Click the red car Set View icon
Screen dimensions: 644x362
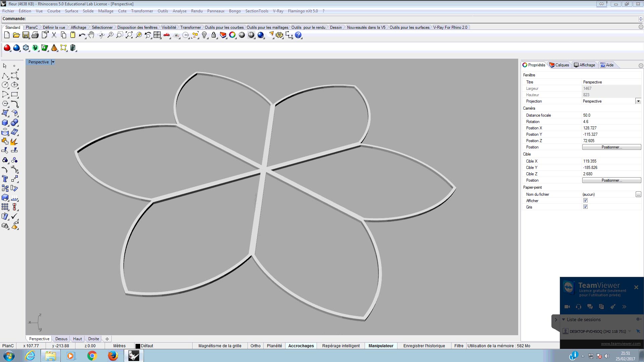pos(167,35)
